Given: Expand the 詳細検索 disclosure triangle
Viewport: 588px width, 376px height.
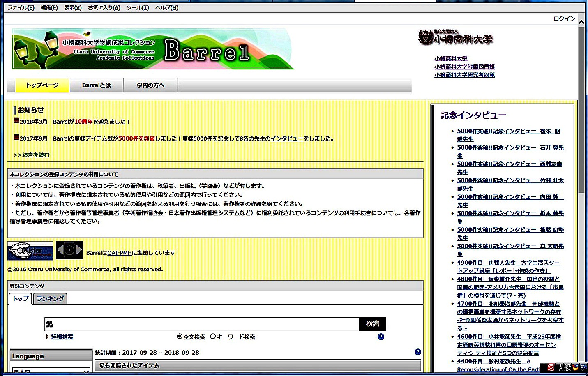Looking at the screenshot, I should tap(47, 337).
